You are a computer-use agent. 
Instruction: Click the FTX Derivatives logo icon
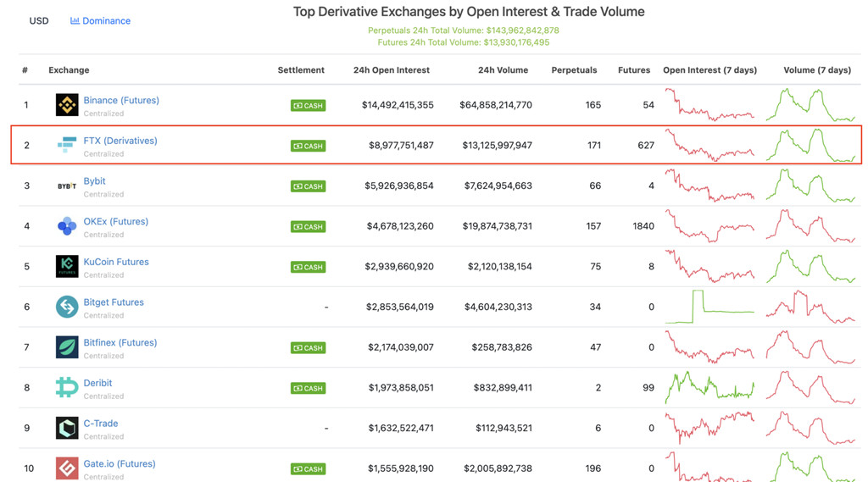coord(67,146)
